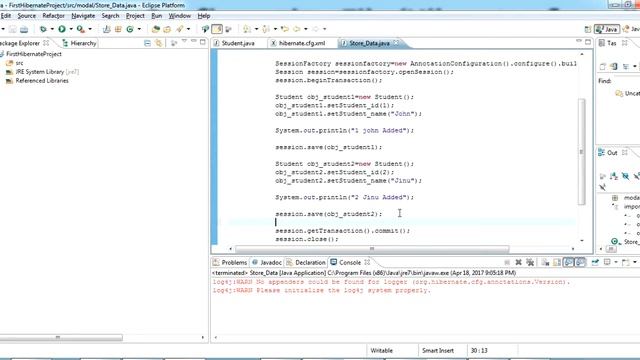
Task: Select FirstHibernateProject in Package Explorer
Action: [x=33, y=53]
